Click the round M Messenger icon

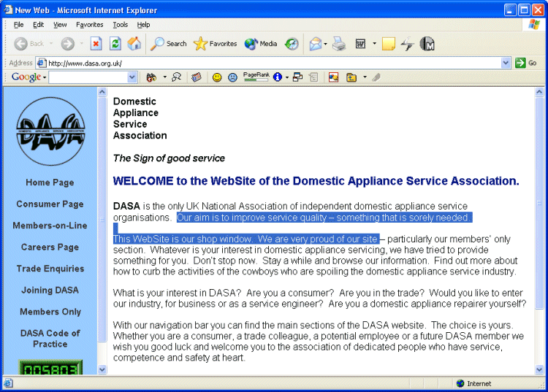pyautogui.click(x=427, y=44)
